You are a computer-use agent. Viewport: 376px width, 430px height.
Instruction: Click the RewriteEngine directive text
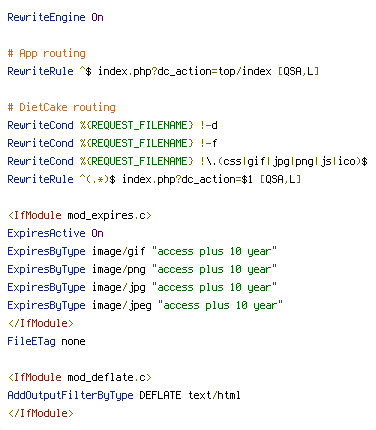coord(46,17)
